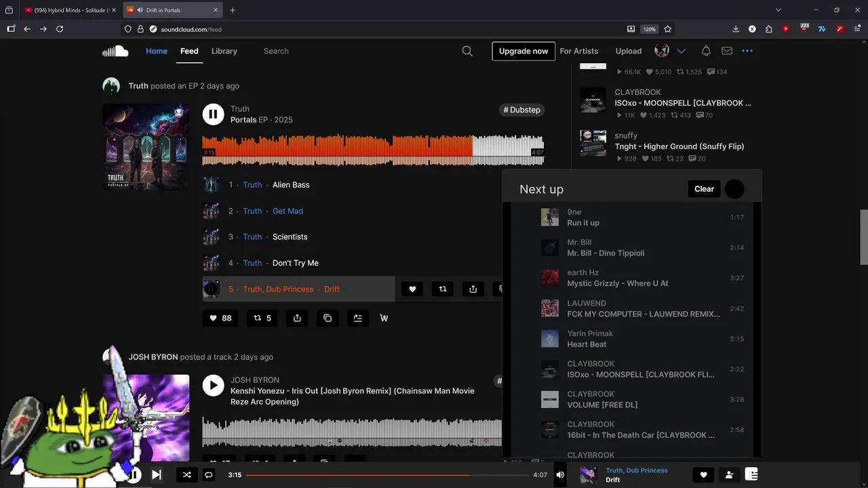The height and width of the screenshot is (488, 868).
Task: Share the Portals EP
Action: [x=297, y=318]
